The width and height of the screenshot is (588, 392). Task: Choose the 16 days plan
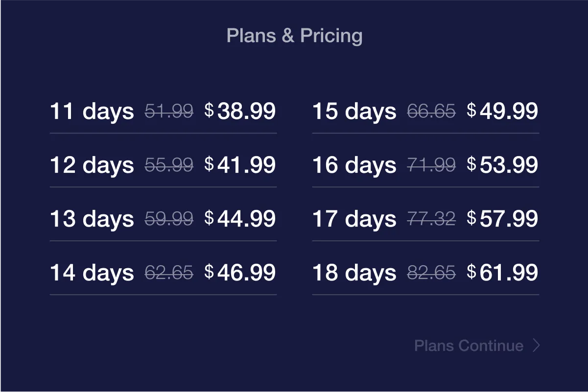pos(425,165)
